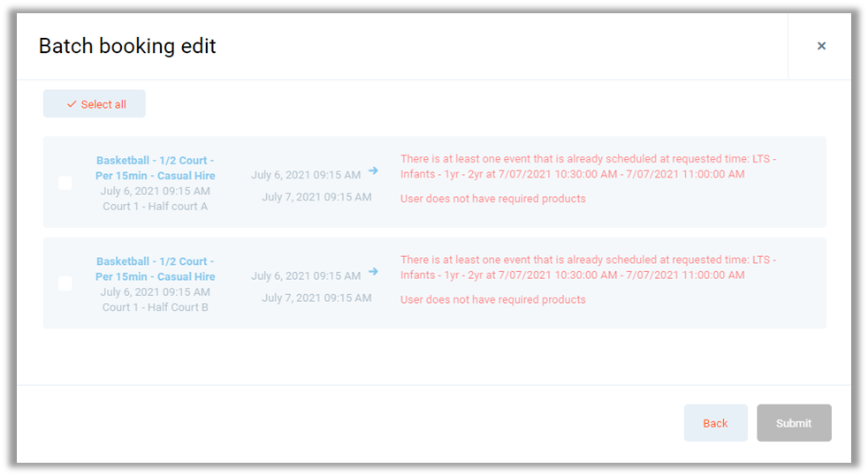Tick the checkbox for Half Court B booking

[65, 283]
